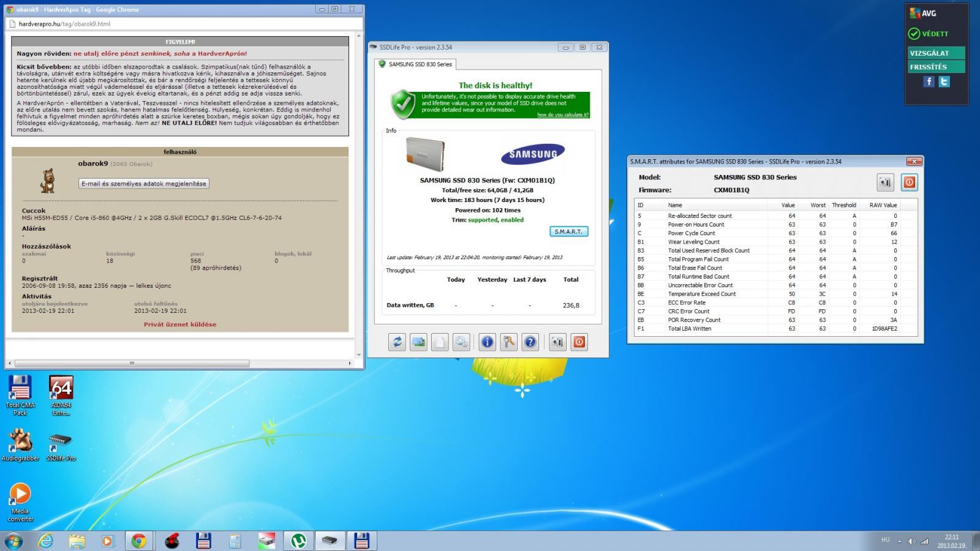Click VÉDETT status in AVG widget
Viewport: 980px width, 551px height.
pyautogui.click(x=929, y=34)
